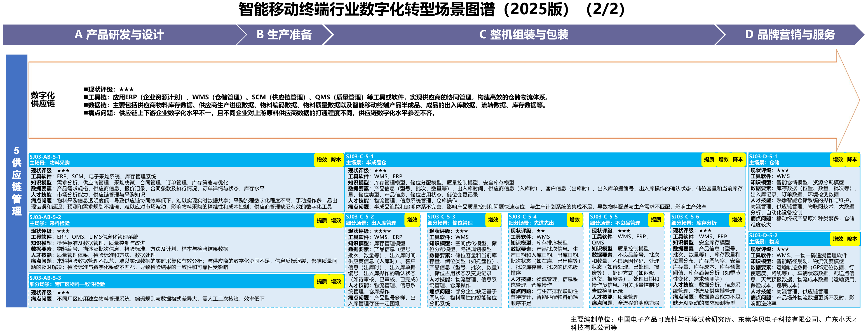This screenshot has height=334, width=868.
Task: Click the 增效 tag on card SJ03-AB-5-3
Action: pos(336,281)
